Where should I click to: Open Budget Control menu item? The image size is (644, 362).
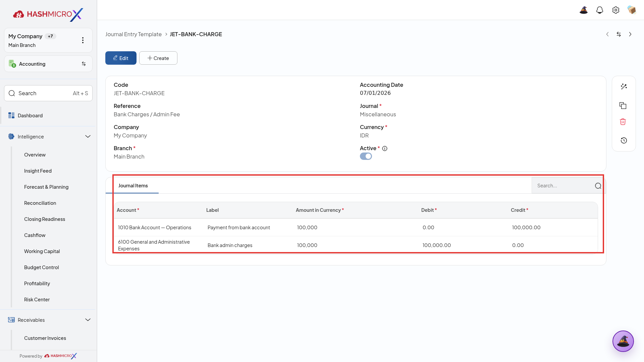click(x=42, y=267)
